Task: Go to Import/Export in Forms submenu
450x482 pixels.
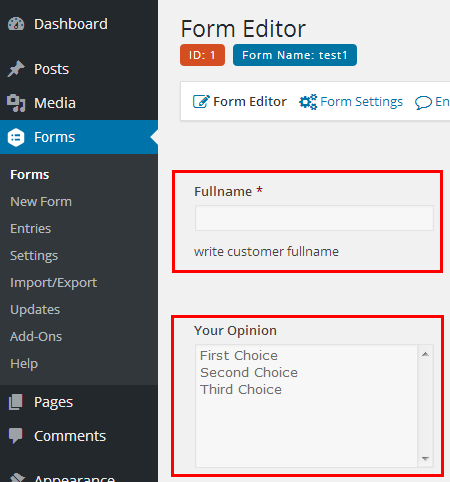Action: coord(54,283)
